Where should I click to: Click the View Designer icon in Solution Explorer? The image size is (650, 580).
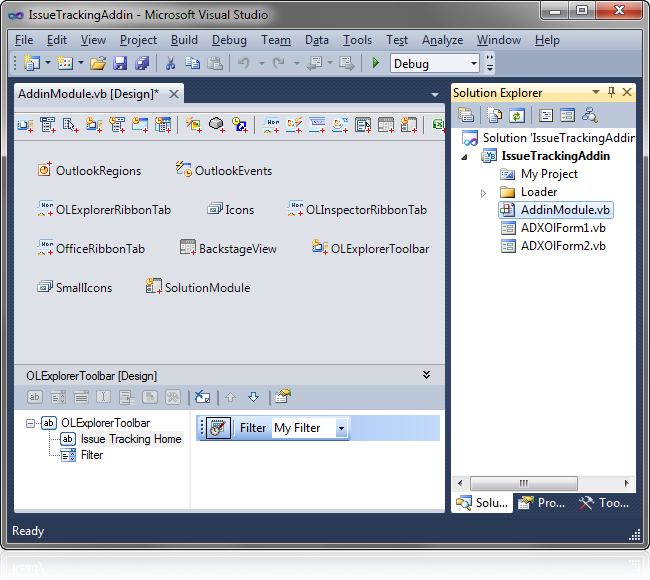coord(567,115)
